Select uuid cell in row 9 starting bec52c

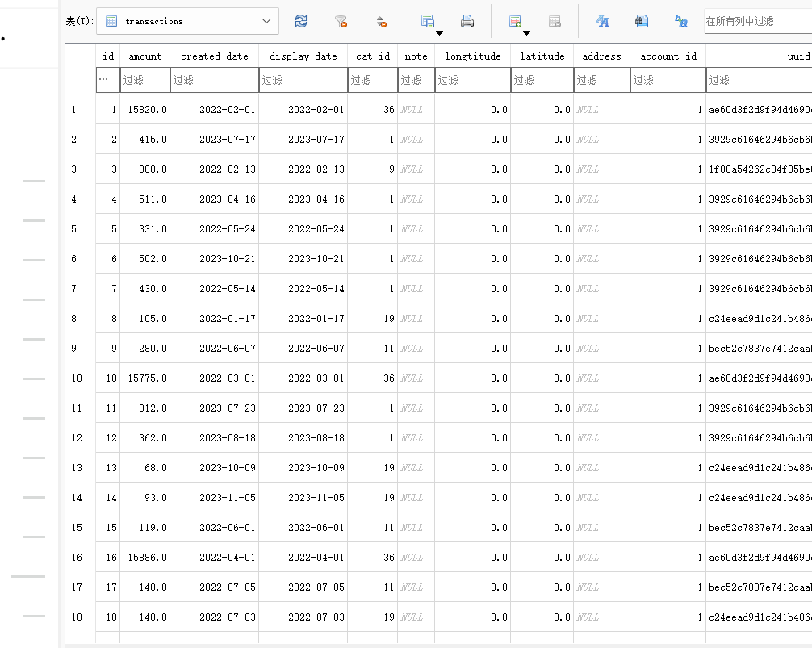(x=760, y=349)
